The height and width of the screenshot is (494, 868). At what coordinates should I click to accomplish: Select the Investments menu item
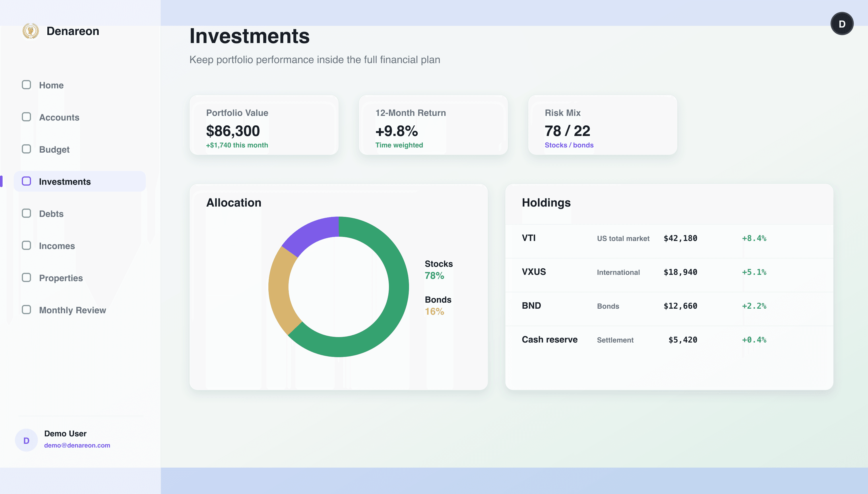coord(80,182)
